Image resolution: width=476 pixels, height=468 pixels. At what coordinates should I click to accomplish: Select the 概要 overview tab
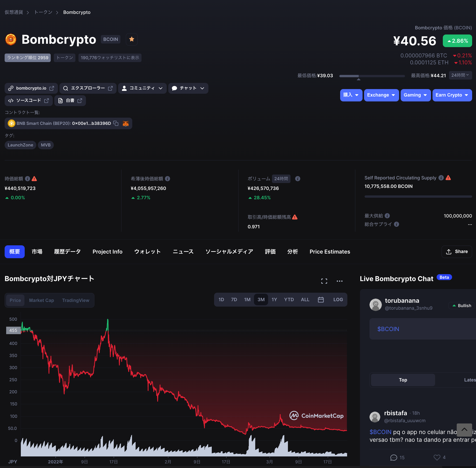tap(15, 252)
